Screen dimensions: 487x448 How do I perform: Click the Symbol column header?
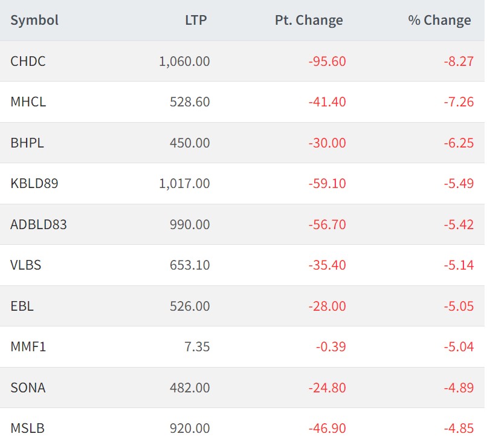tap(34, 20)
